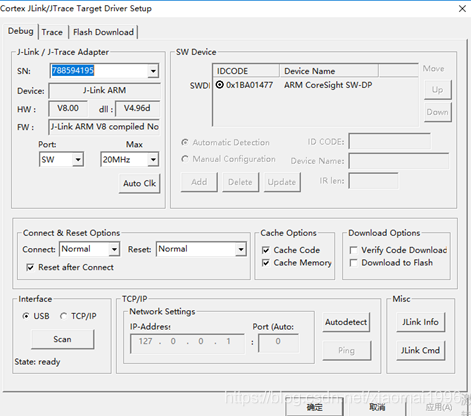Open the Port SW dropdown

click(78, 159)
